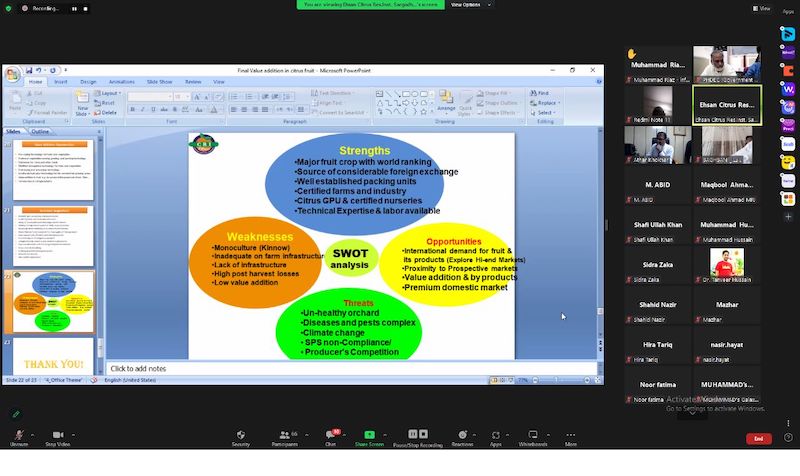This screenshot has width=800, height=476.
Task: Switch to the Outline pane tab
Action: [x=40, y=131]
